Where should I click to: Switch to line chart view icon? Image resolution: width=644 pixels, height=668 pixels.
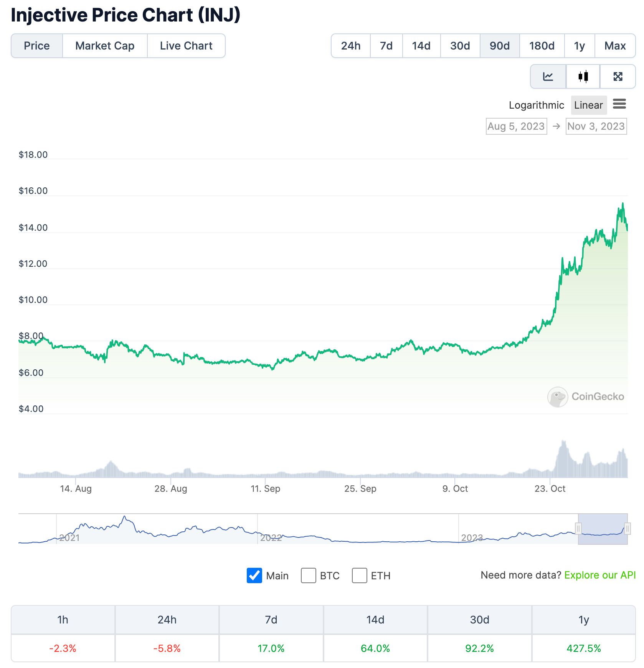pyautogui.click(x=548, y=77)
